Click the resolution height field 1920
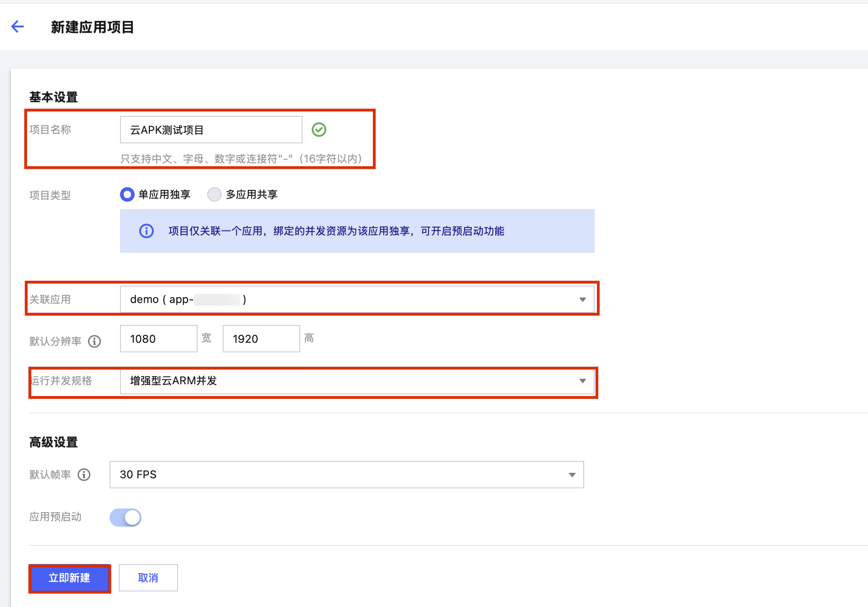This screenshot has height=607, width=868. pyautogui.click(x=261, y=339)
